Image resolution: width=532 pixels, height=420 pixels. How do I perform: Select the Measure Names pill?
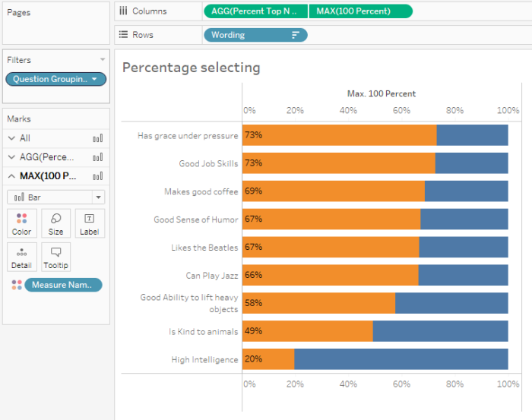click(x=63, y=285)
